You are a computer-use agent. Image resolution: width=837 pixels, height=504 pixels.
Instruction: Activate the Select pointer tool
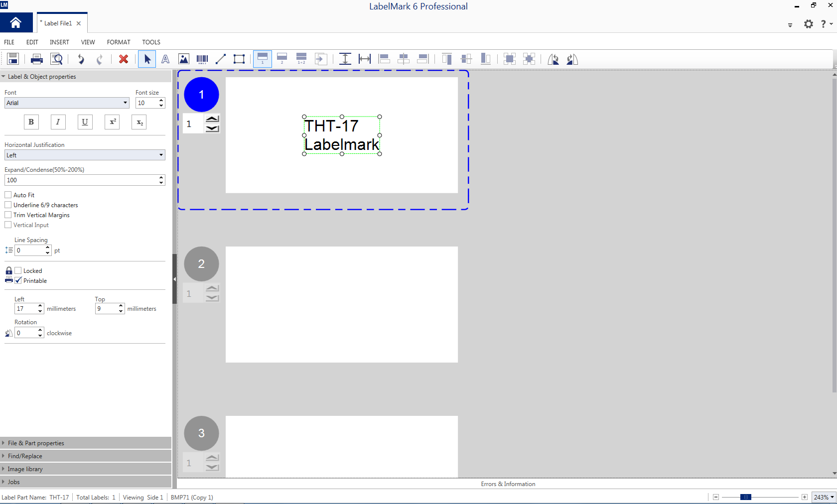(x=147, y=59)
